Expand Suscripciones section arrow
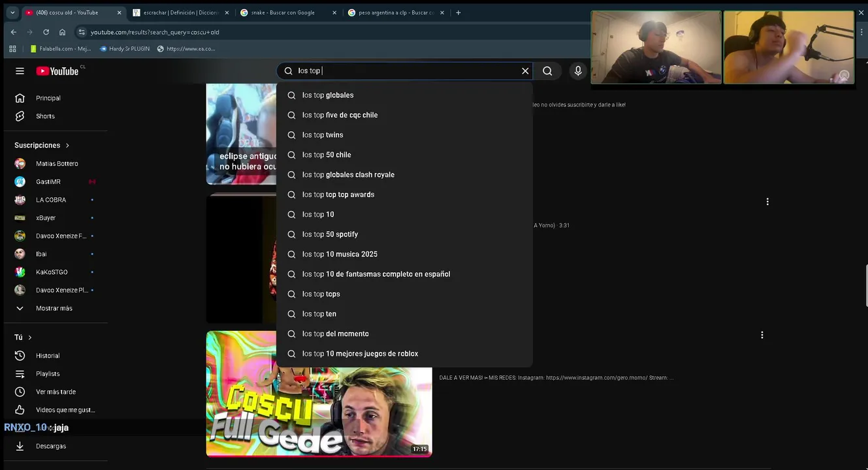 pyautogui.click(x=67, y=145)
